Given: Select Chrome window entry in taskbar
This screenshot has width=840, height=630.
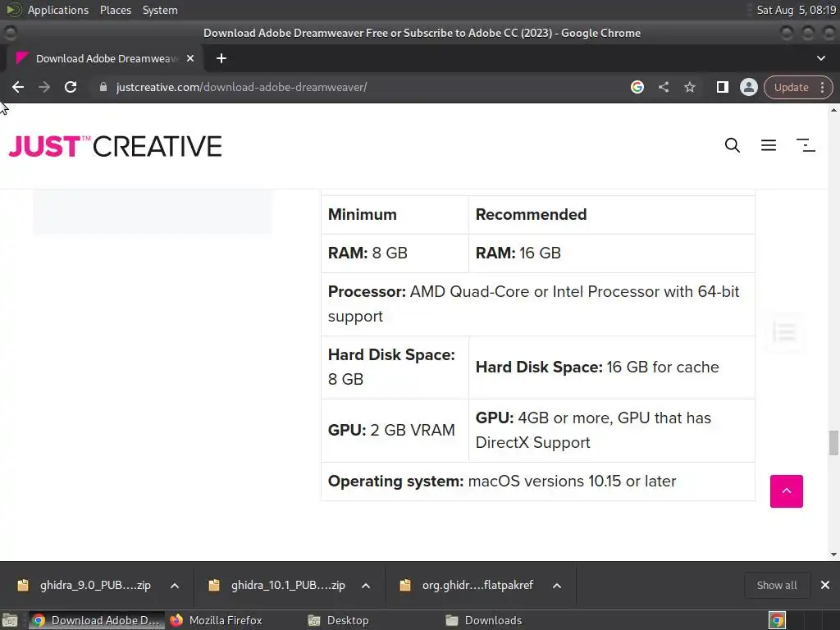Looking at the screenshot, I should coord(97,620).
